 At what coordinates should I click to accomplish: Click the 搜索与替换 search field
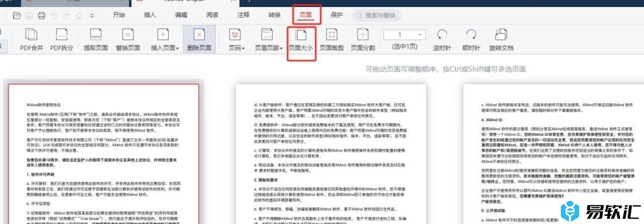[x=377, y=16]
